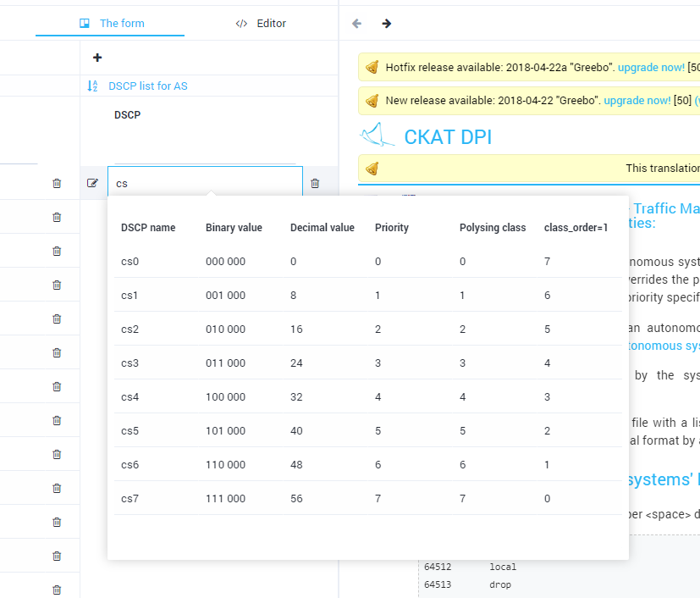Focus the DSCP input containing cs
The image size is (700, 598).
pos(205,183)
